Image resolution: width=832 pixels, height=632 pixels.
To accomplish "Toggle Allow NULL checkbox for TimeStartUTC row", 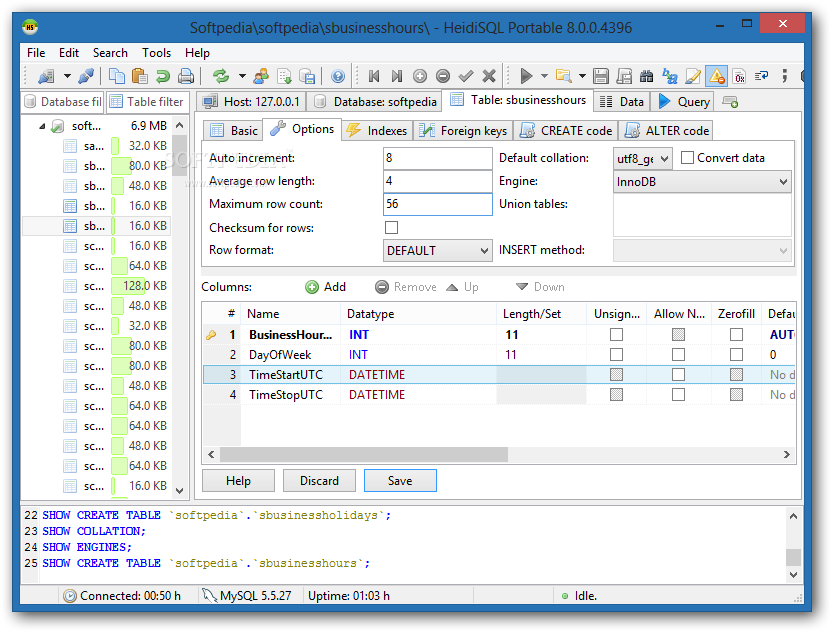I will pos(678,375).
